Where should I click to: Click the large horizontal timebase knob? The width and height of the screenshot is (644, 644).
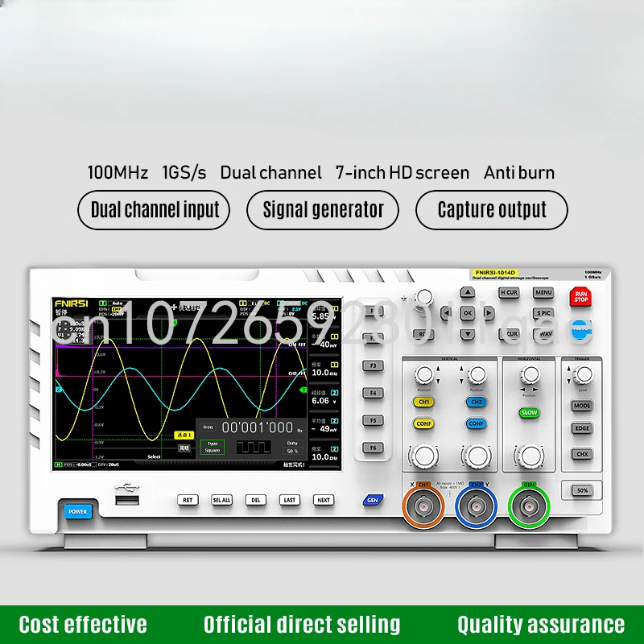tap(530, 456)
